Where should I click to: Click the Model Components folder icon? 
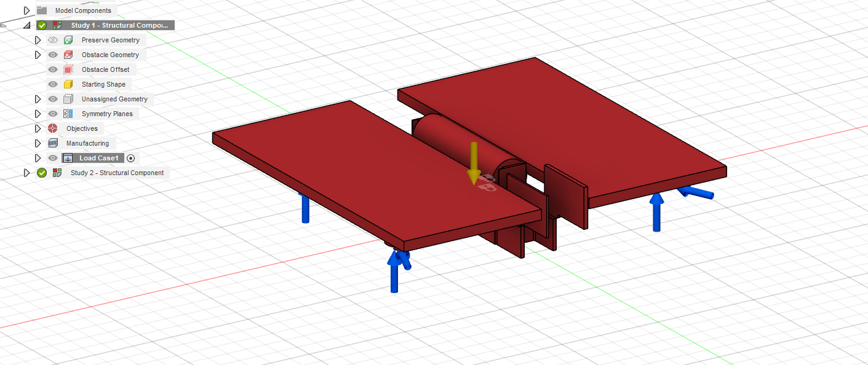coord(41,10)
